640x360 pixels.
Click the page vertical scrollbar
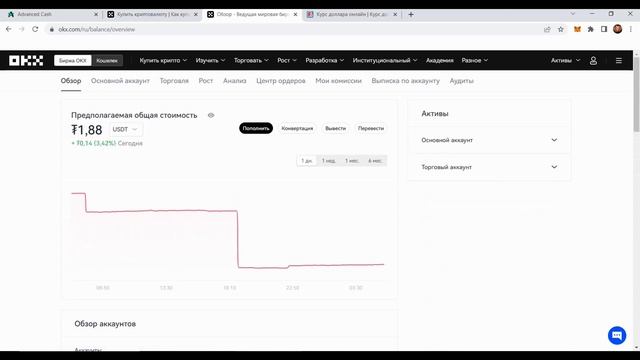[636, 95]
